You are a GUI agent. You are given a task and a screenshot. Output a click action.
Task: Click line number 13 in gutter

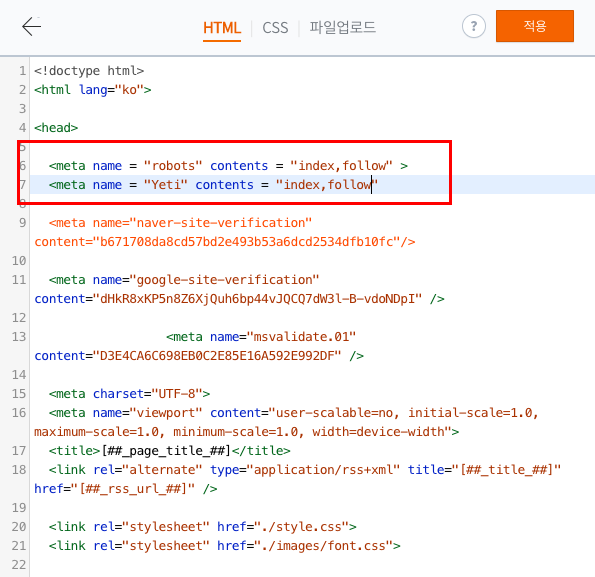19,337
